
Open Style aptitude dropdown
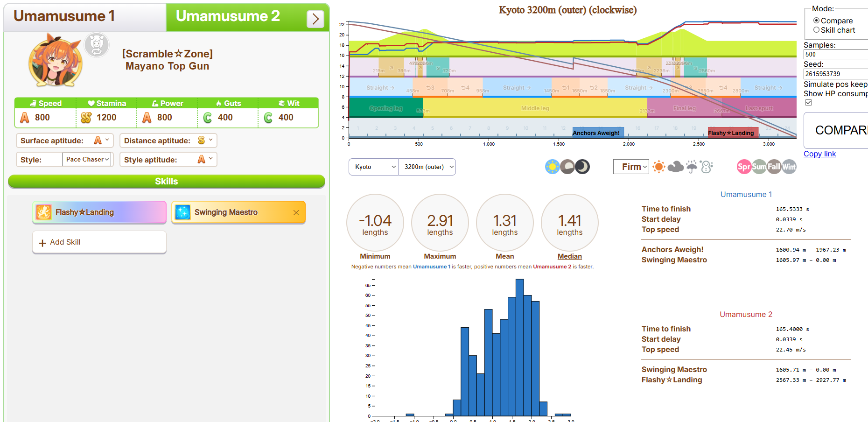click(x=205, y=159)
